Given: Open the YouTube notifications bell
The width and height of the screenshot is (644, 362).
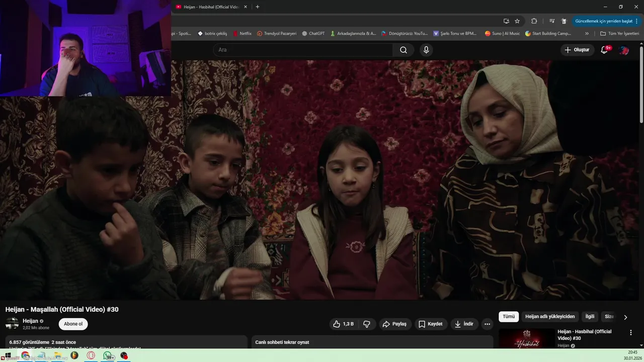Looking at the screenshot, I should point(604,50).
